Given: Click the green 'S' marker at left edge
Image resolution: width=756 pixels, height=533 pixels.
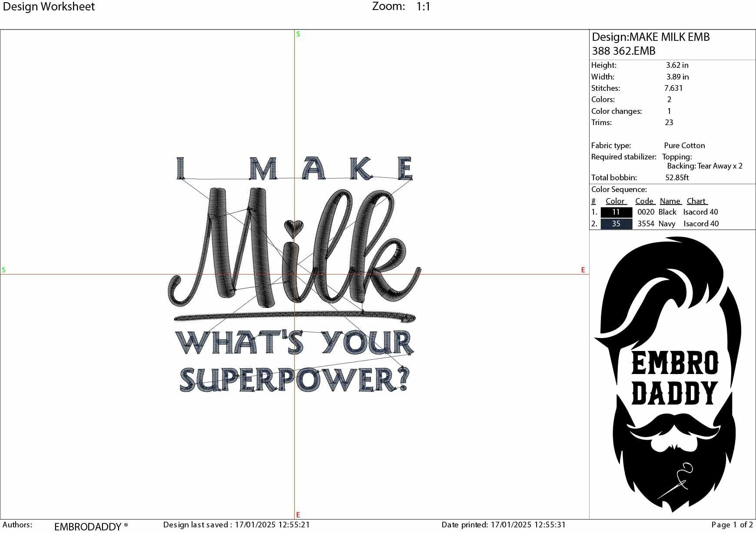Looking at the screenshot, I should [3, 270].
